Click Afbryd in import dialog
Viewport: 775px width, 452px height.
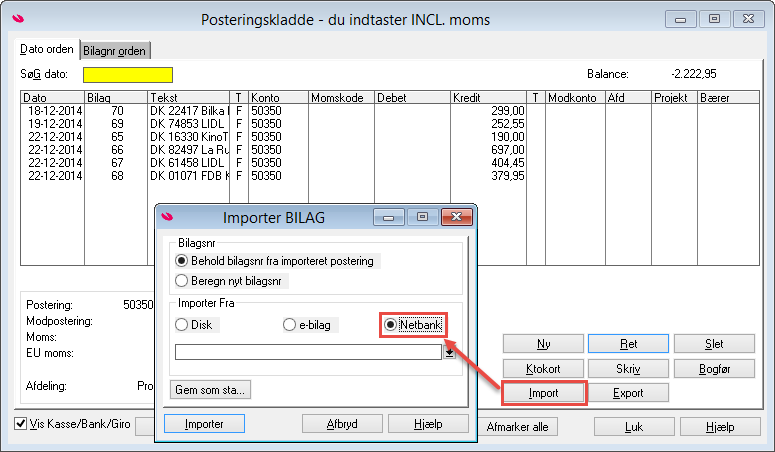[342, 424]
